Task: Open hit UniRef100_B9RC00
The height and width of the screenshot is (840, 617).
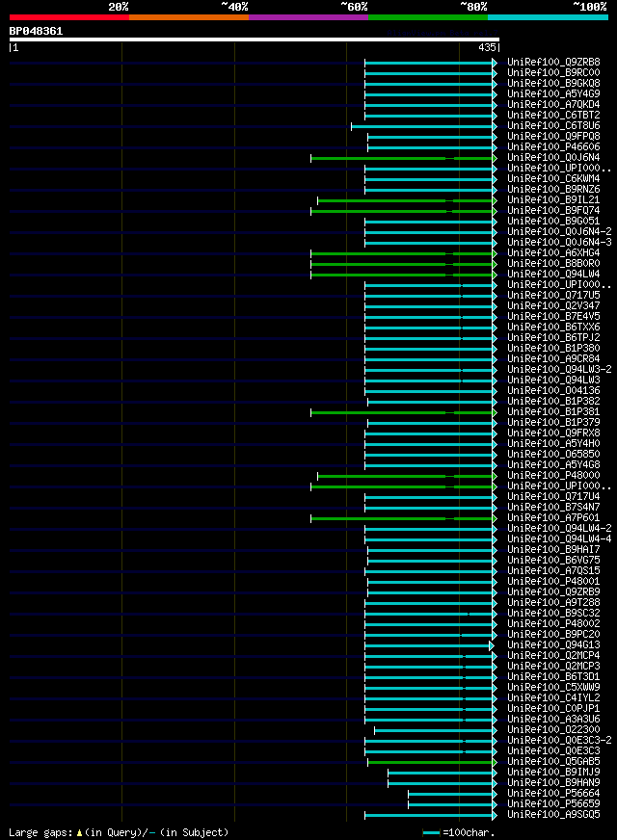Action: pyautogui.click(x=553, y=73)
